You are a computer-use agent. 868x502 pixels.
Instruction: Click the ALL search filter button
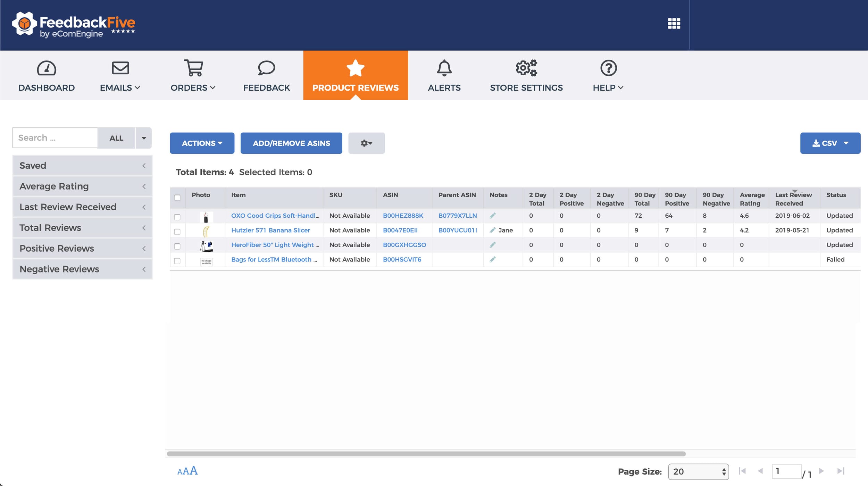pos(116,138)
